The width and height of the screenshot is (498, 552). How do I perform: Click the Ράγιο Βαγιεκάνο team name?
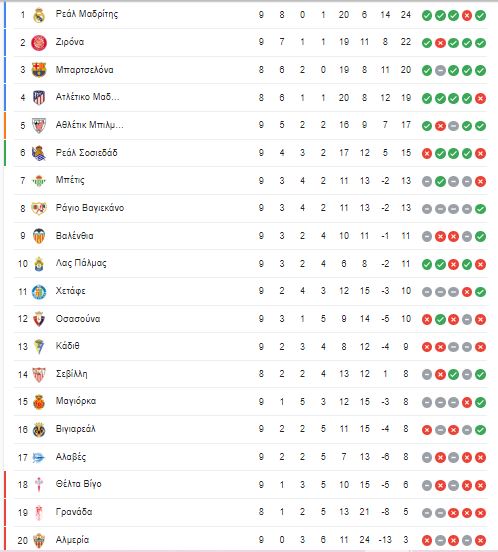coord(90,208)
